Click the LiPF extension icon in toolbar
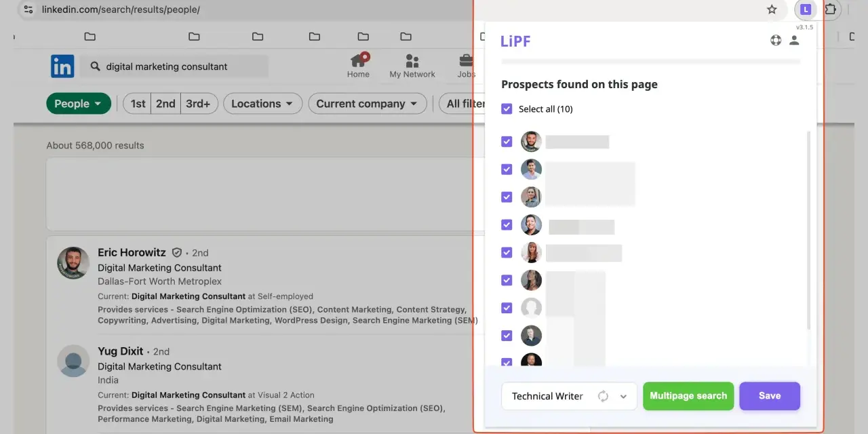868x434 pixels. click(x=805, y=9)
